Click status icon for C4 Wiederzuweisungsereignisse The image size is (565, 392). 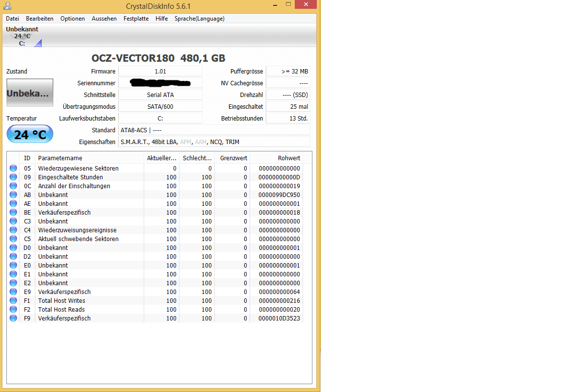point(13,230)
